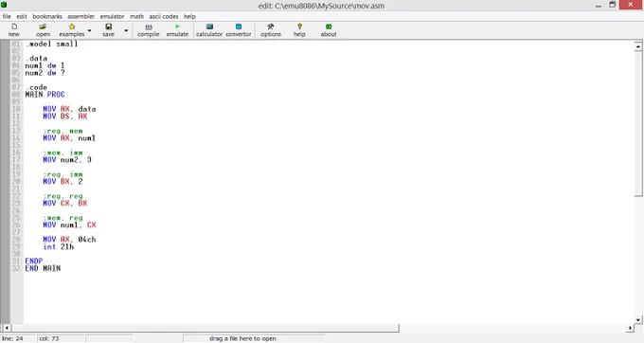644x343 pixels.
Task: Click the horizontal scrollbar left arrow
Action: pos(6,328)
